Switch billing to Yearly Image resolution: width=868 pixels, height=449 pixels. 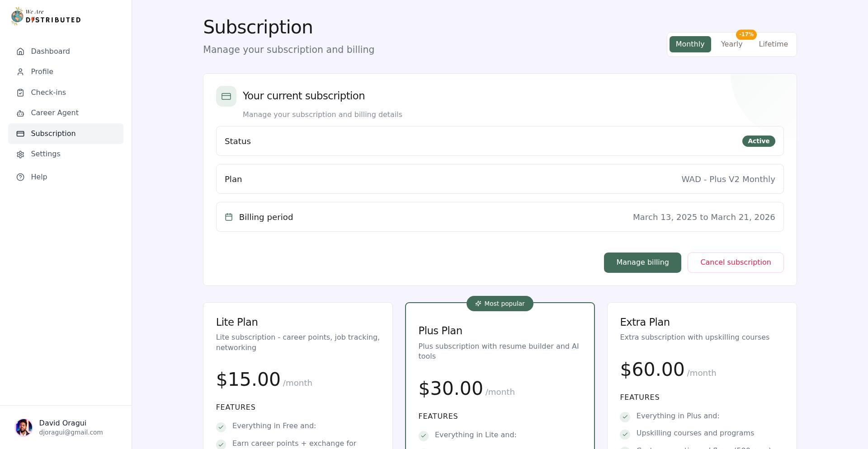731,44
